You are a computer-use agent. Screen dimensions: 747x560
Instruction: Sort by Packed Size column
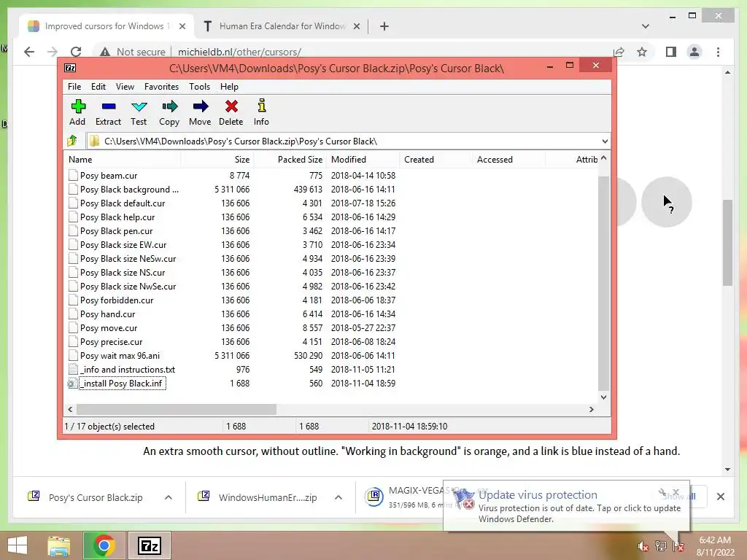pos(290,160)
